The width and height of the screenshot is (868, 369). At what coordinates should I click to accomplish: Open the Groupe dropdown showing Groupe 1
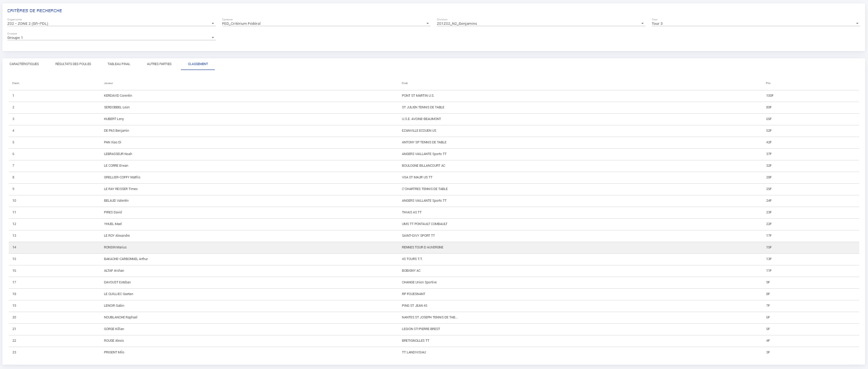111,37
